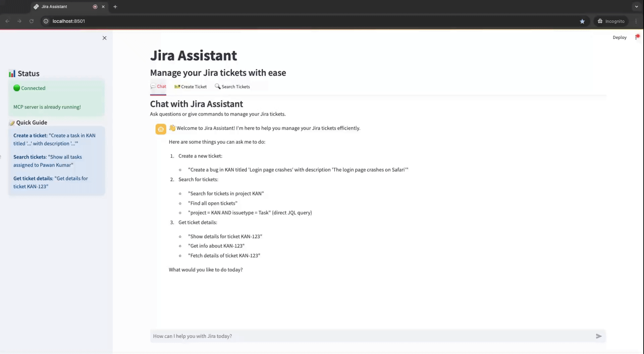Select the 'Get ticket details' quick guide example
This screenshot has height=354, width=644.
(50, 182)
